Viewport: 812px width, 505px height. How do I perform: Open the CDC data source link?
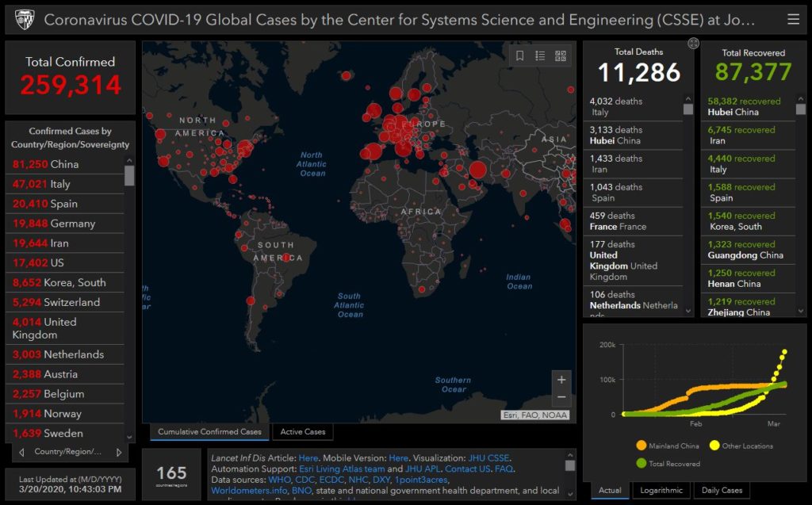(x=304, y=480)
